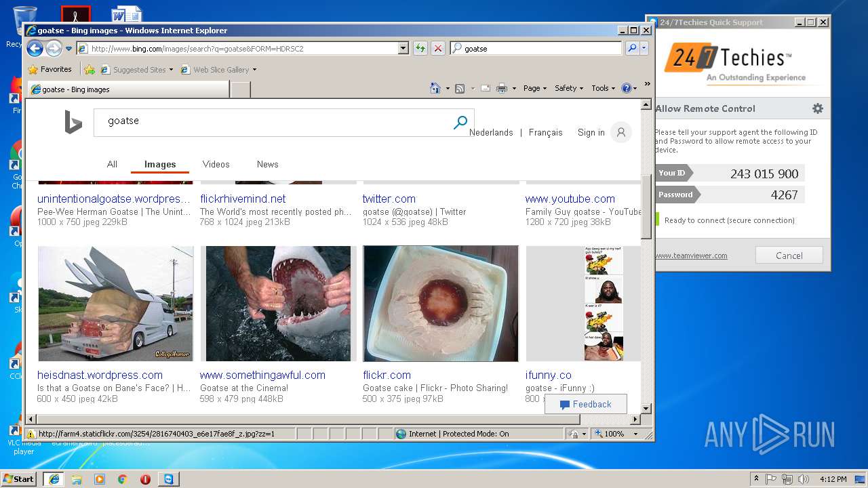
Task: Open volume speaker tray icon
Action: click(x=803, y=479)
